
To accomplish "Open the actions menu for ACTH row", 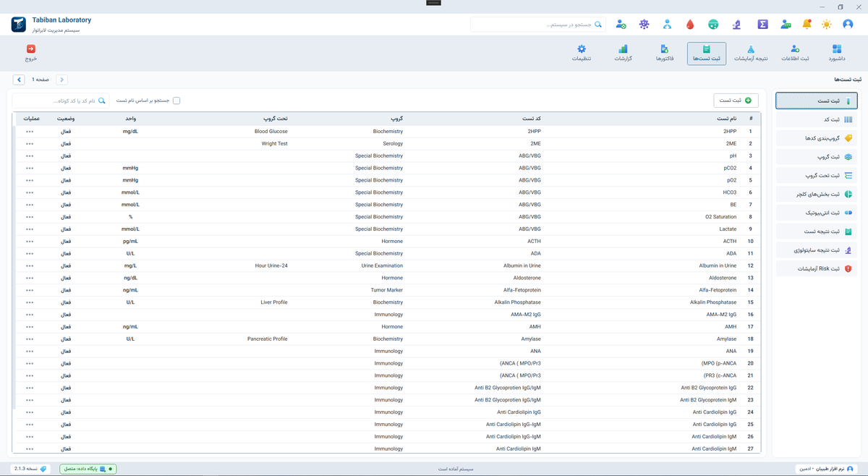I will tap(30, 242).
